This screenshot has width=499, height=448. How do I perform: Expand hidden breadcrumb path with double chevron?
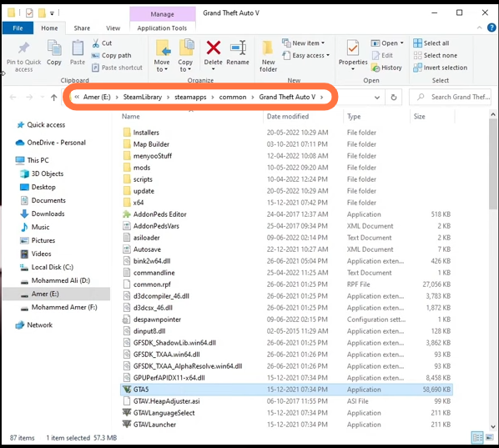[77, 97]
